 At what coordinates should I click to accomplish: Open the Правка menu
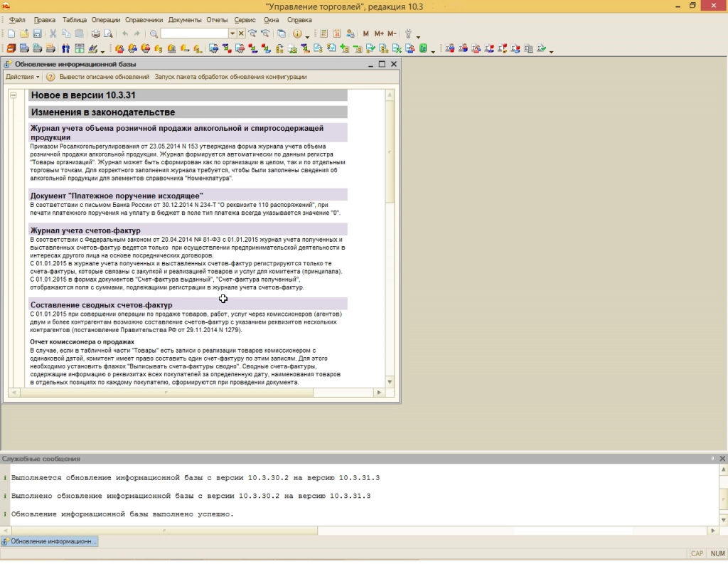pos(45,20)
